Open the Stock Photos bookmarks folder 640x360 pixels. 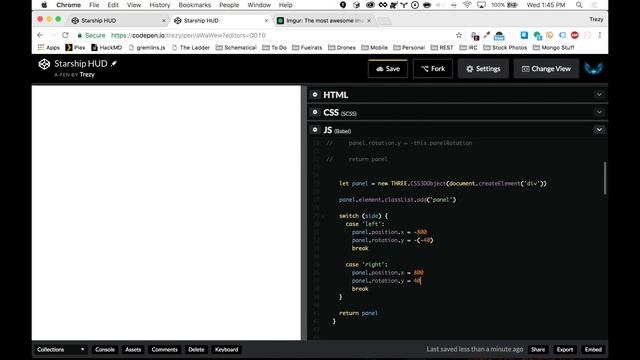[505, 47]
